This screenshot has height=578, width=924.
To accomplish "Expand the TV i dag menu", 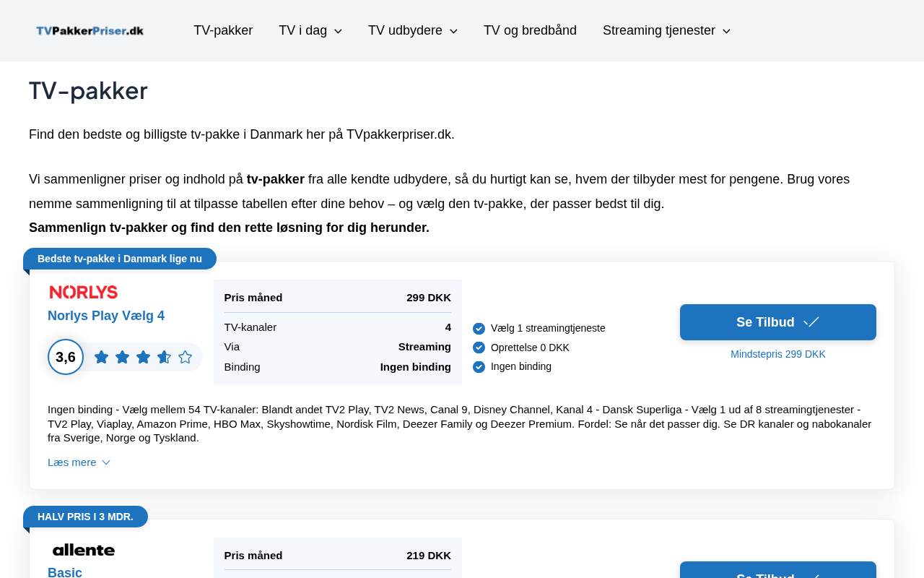I will point(310,30).
